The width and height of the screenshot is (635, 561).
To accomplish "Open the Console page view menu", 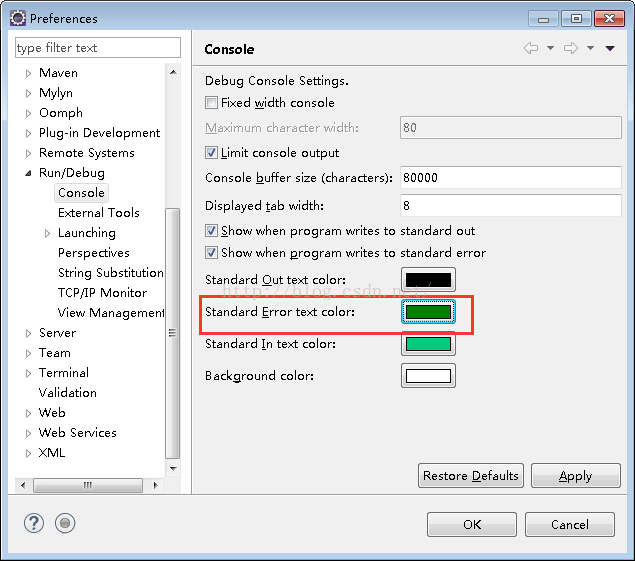I will (610, 48).
